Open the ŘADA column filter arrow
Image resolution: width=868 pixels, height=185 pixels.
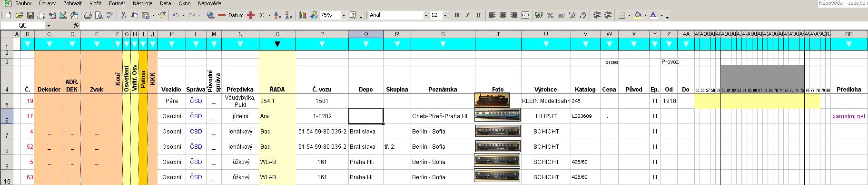click(x=277, y=44)
